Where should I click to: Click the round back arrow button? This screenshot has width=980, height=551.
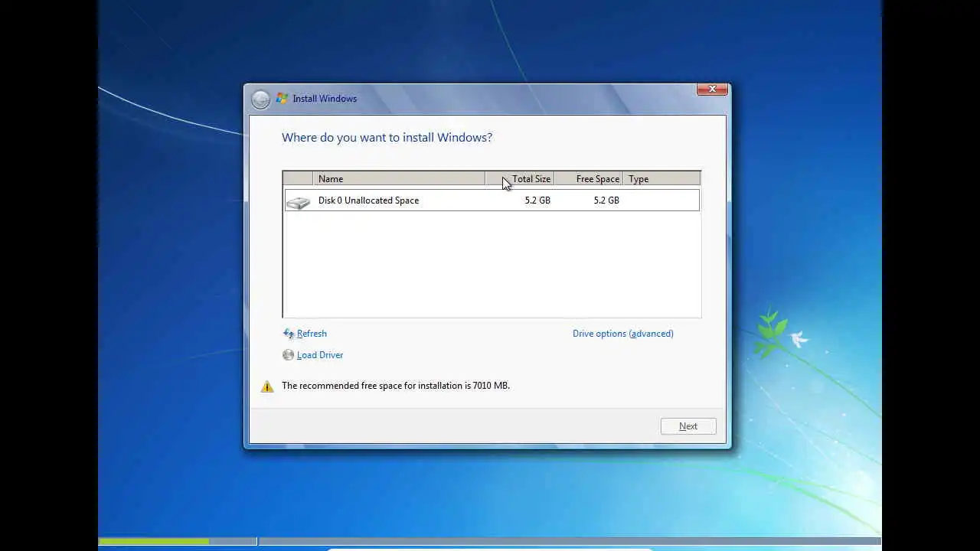pos(260,99)
